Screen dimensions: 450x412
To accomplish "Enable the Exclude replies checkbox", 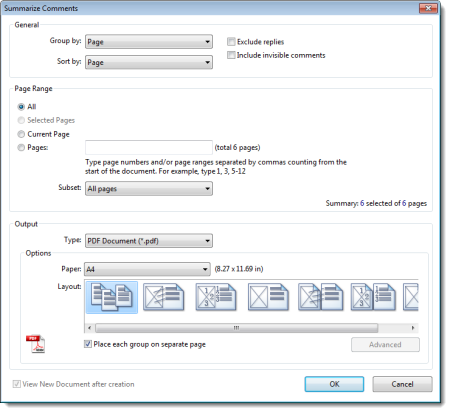I will coord(231,42).
